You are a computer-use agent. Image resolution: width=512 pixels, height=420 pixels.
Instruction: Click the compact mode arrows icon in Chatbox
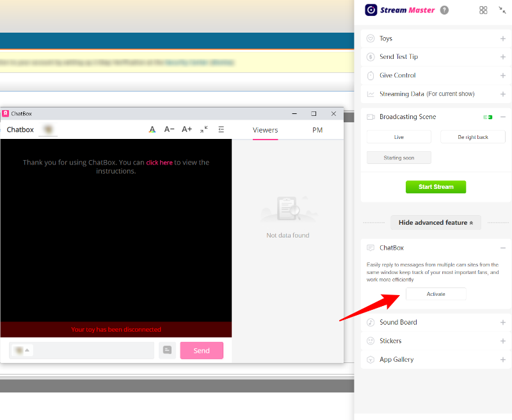tap(204, 129)
